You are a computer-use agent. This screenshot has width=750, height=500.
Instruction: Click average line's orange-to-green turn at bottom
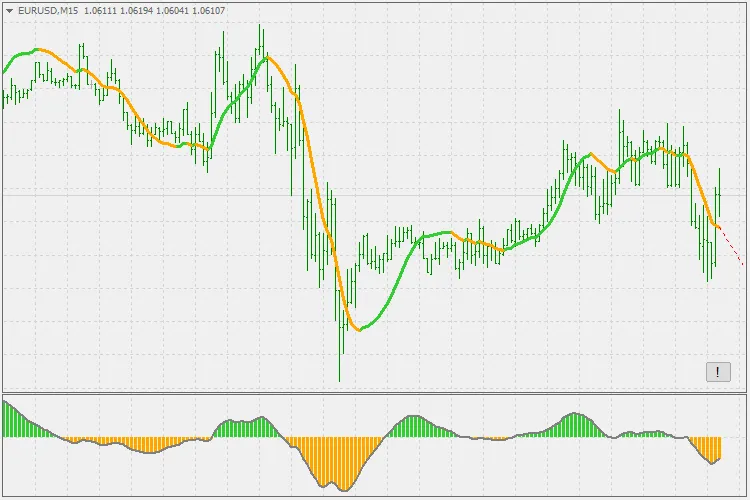click(x=359, y=329)
